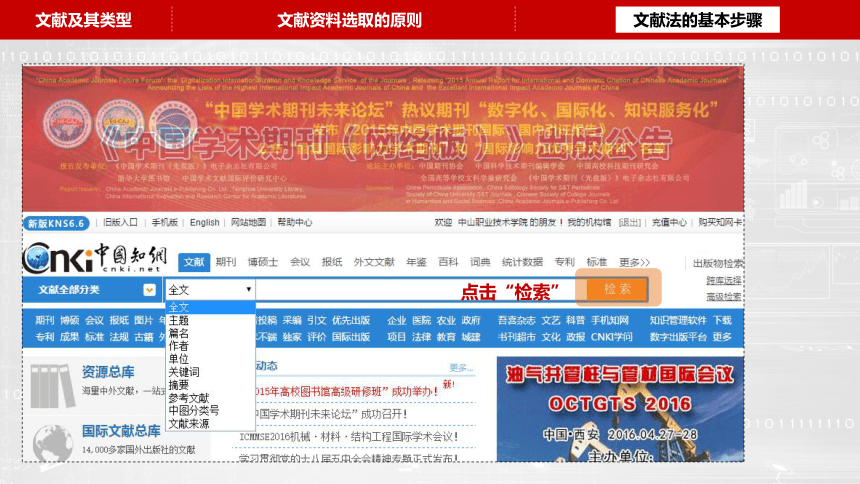This screenshot has height=484, width=860.
Task: Click 优先出版 in blue navigation bar
Action: point(351,320)
